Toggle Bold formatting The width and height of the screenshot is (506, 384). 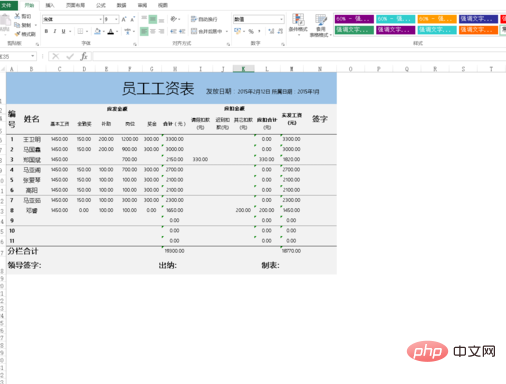[46, 31]
